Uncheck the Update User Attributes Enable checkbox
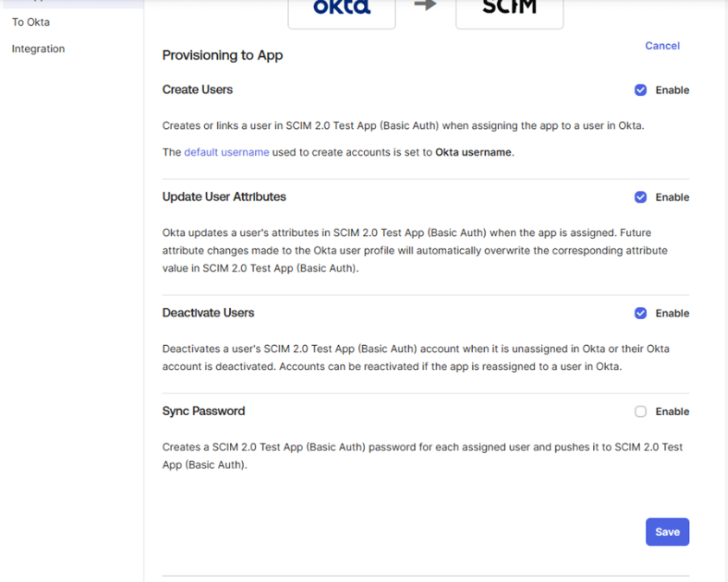This screenshot has width=728, height=582. pos(641,197)
